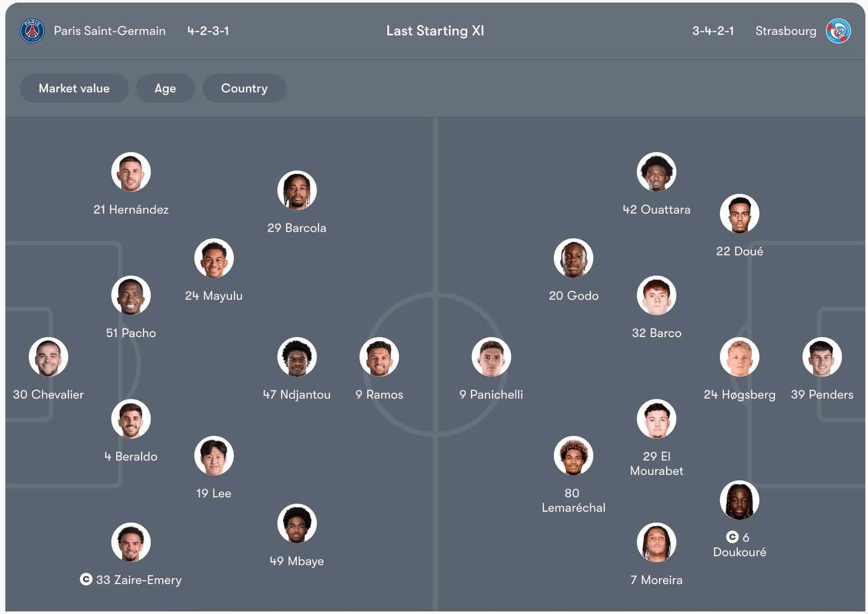Open the Paris Saint-Germain team name link
The image size is (868, 614).
tap(110, 31)
